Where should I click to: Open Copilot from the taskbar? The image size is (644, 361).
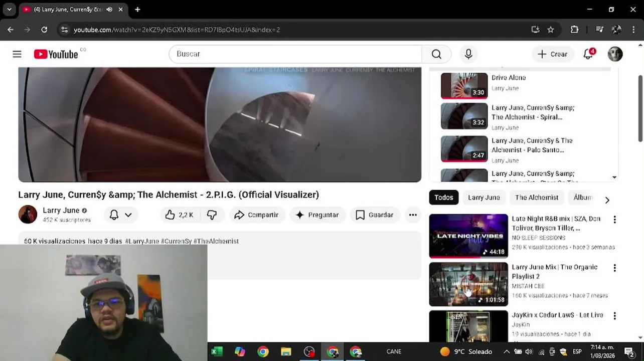(x=240, y=351)
